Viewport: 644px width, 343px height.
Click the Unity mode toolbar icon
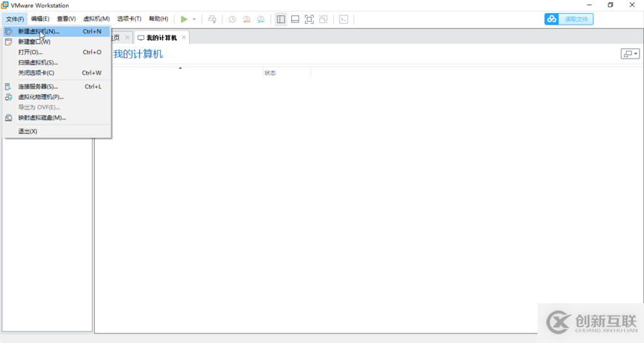(x=324, y=20)
